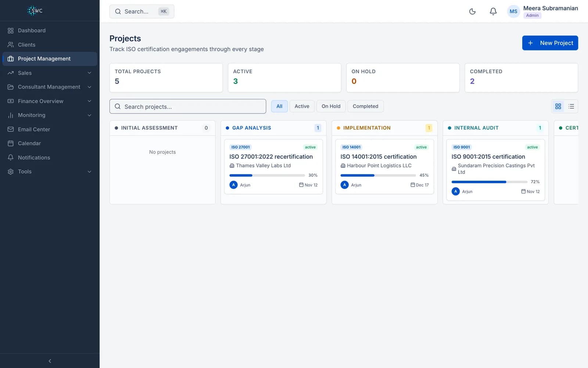This screenshot has width=588, height=368.
Task: Collapse the sidebar with the arrow
Action: point(50,361)
